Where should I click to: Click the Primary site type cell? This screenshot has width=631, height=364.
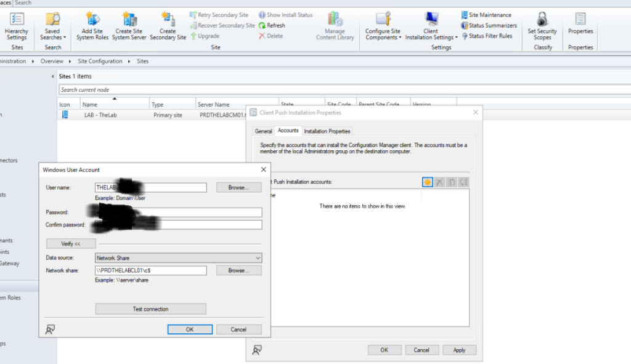pyautogui.click(x=168, y=115)
